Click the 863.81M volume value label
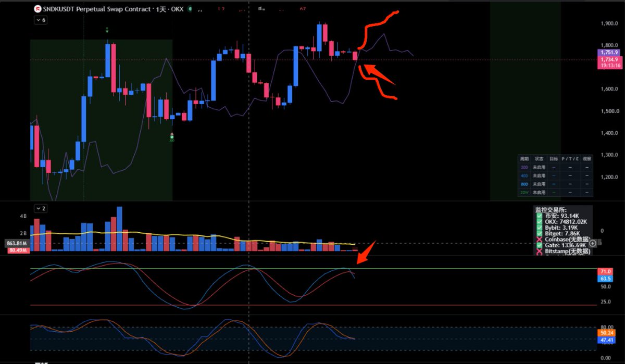 [17, 243]
